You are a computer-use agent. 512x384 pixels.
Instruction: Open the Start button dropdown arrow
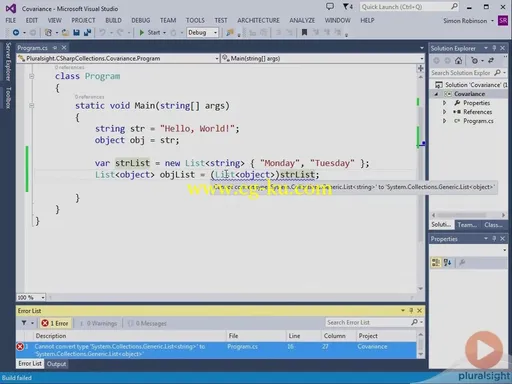point(164,33)
